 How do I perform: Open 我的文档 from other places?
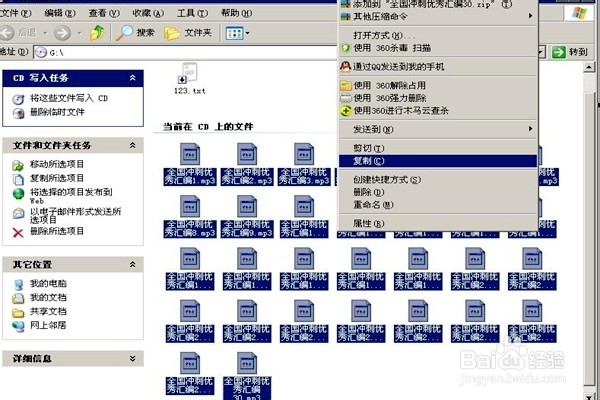[x=48, y=297]
